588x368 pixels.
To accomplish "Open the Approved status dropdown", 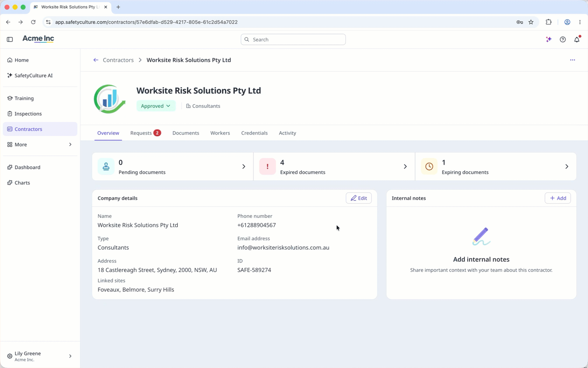I will (156, 106).
